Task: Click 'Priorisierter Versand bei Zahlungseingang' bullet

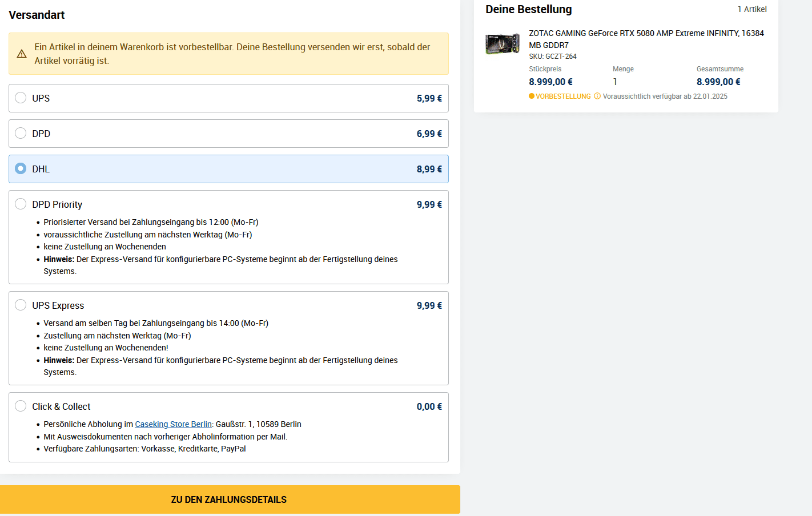Action: [x=151, y=222]
